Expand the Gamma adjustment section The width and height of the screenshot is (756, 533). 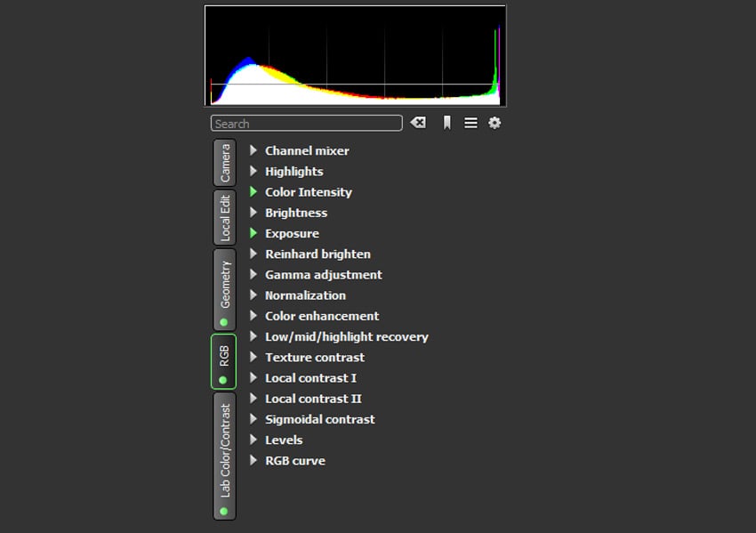(253, 275)
